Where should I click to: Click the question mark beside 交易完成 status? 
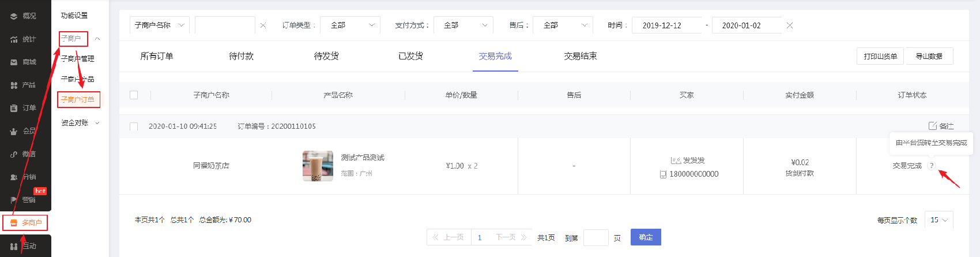point(932,166)
